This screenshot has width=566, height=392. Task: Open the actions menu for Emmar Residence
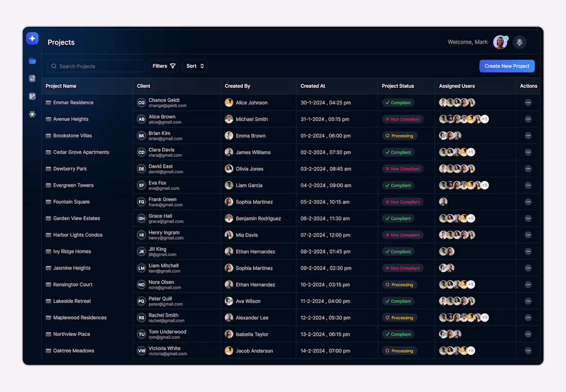528,102
